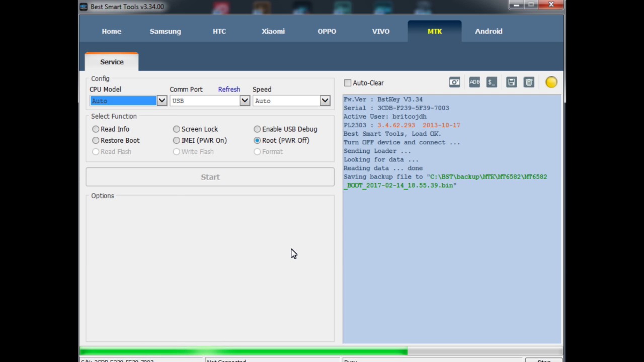This screenshot has height=362, width=644.
Task: Click the CPU Model Auto field
Action: [123, 101]
